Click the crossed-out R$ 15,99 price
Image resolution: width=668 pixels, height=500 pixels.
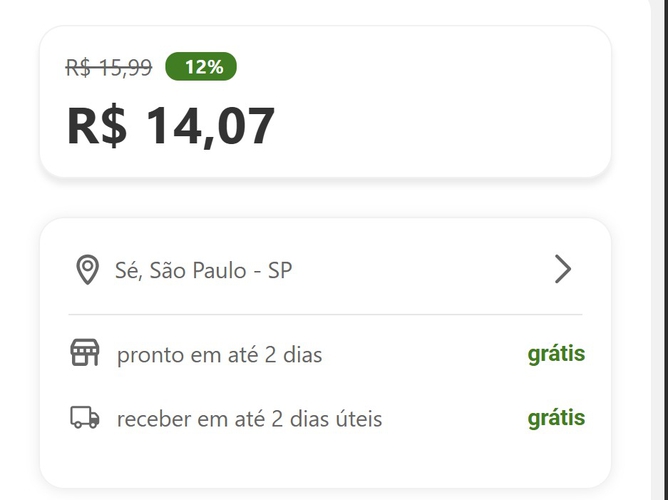pyautogui.click(x=109, y=68)
